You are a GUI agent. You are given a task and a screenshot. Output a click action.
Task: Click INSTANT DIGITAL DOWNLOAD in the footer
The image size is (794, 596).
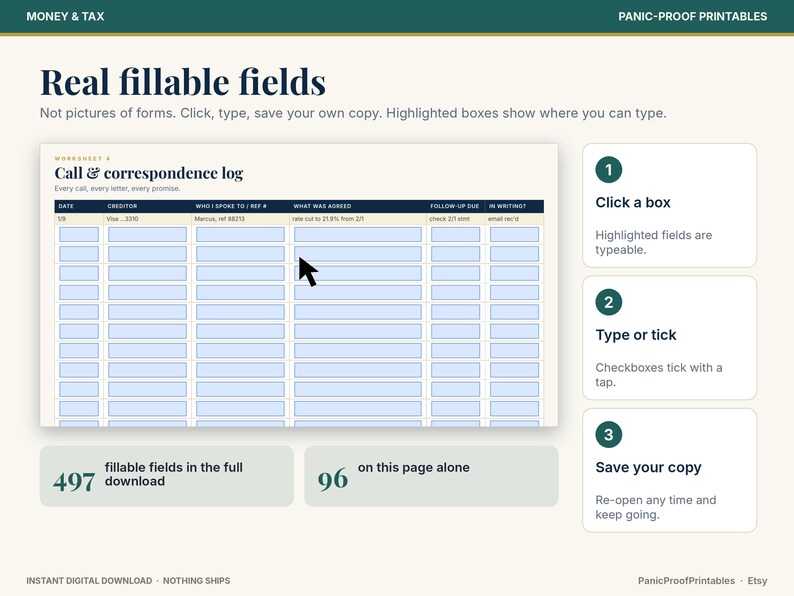point(89,581)
